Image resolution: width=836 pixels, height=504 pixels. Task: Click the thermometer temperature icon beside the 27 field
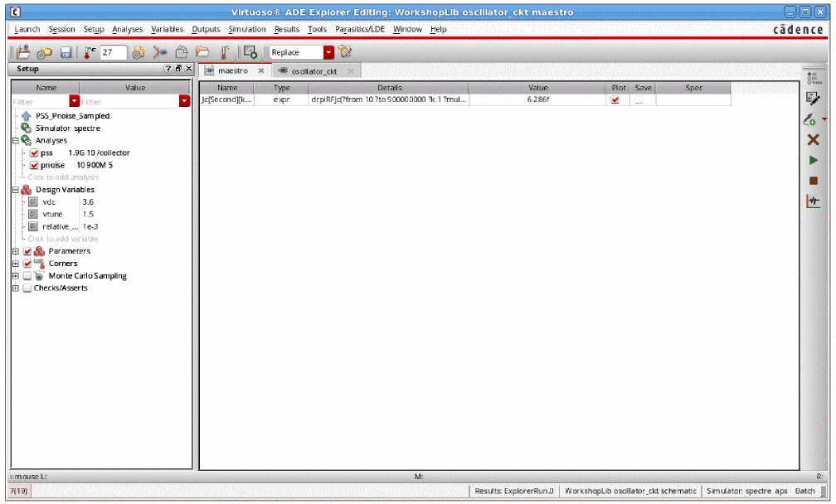(89, 52)
